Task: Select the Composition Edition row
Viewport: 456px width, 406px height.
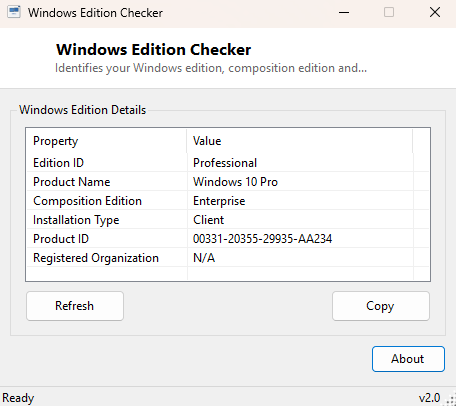Action: pyautogui.click(x=228, y=201)
